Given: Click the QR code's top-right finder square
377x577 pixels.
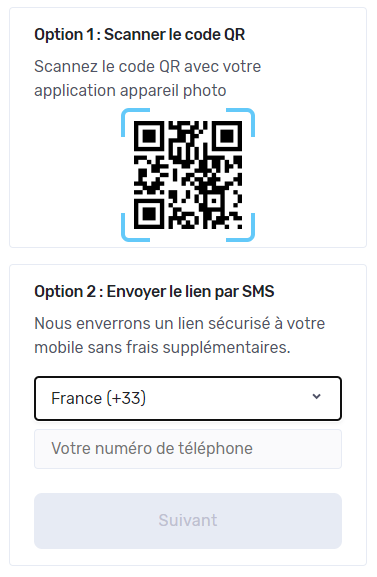Looking at the screenshot, I should [x=227, y=136].
